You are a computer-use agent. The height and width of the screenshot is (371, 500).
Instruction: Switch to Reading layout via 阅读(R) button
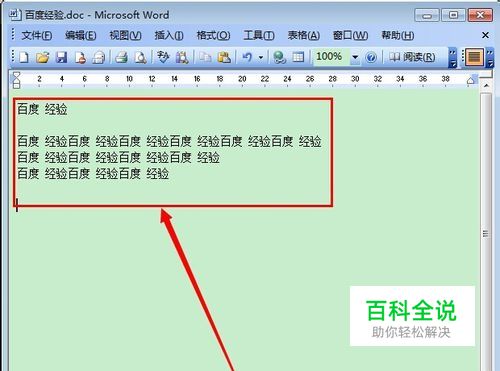412,57
